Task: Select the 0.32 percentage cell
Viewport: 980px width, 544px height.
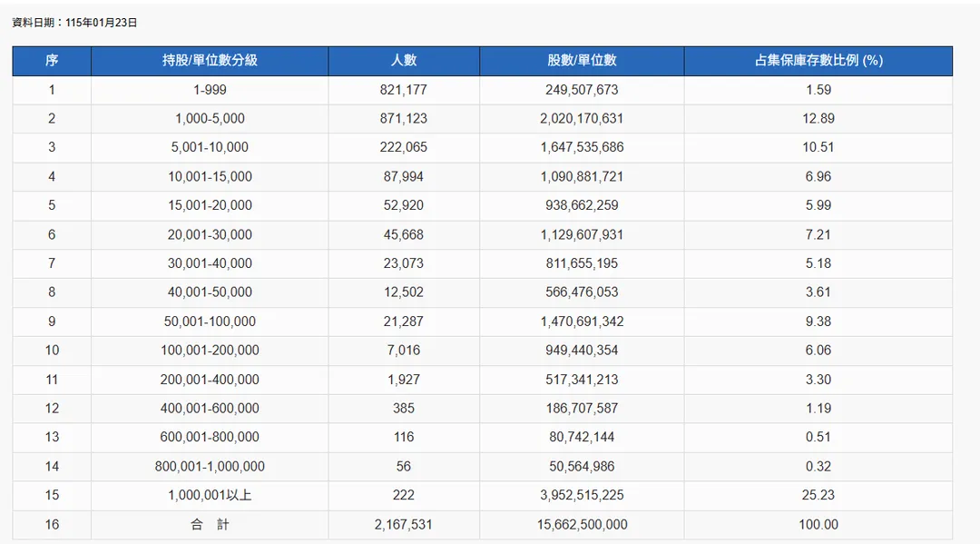Action: click(x=818, y=467)
